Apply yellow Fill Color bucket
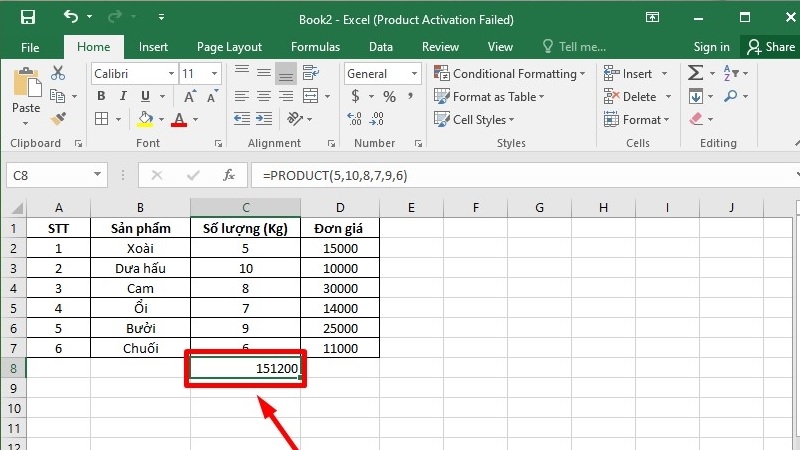The image size is (800, 450). click(x=145, y=119)
